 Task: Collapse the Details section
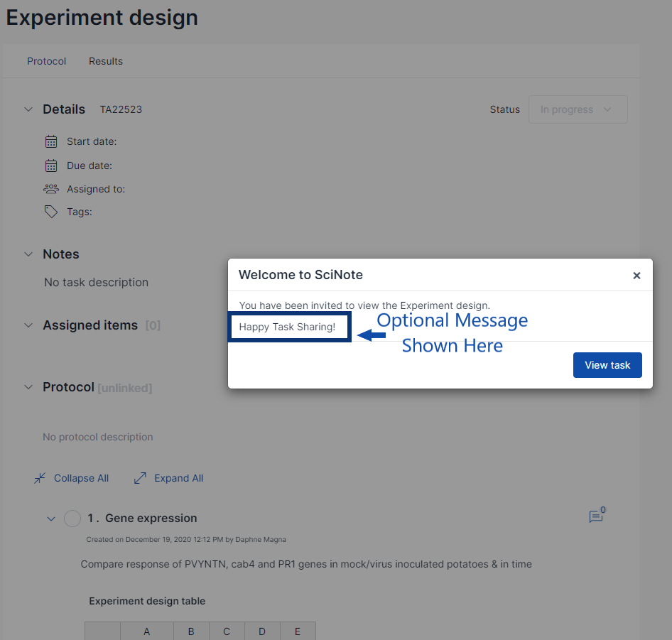[28, 109]
